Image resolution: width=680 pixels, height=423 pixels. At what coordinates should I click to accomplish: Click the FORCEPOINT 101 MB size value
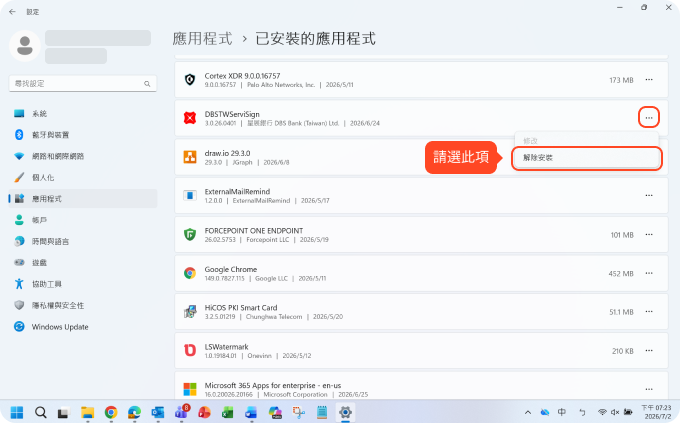pyautogui.click(x=622, y=235)
